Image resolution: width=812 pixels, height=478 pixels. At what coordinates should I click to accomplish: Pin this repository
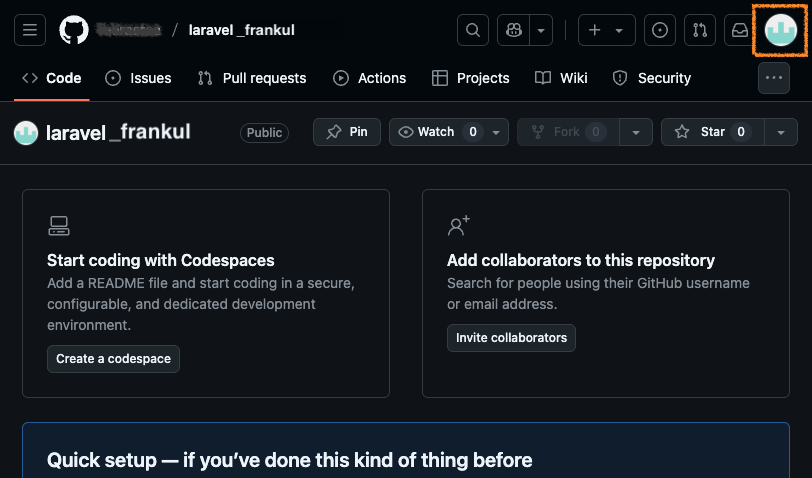coord(346,132)
